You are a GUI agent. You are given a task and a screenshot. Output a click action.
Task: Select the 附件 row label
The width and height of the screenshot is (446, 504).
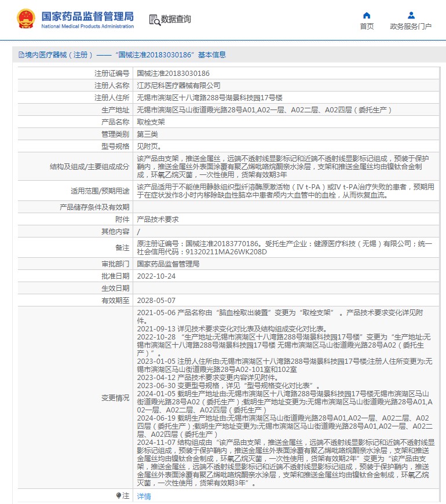coord(122,220)
